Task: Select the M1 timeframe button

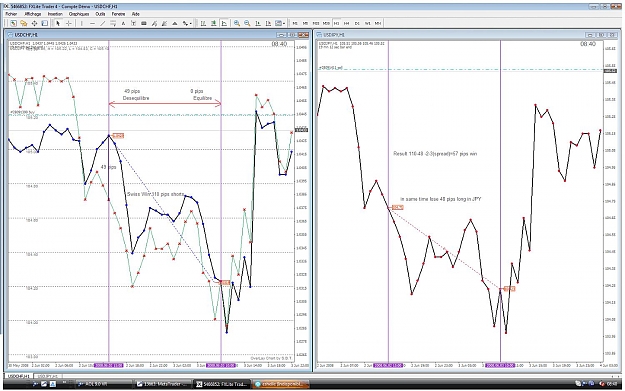Action: 295,24
